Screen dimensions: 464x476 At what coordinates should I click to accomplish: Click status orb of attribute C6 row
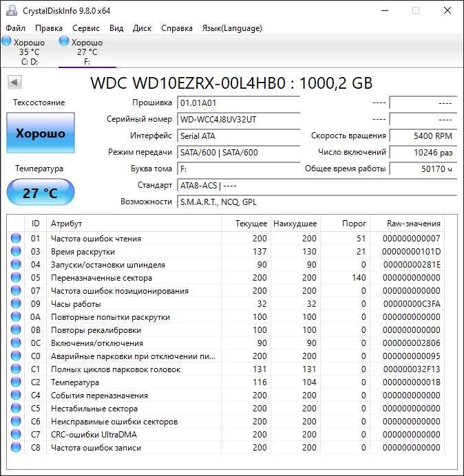16,421
